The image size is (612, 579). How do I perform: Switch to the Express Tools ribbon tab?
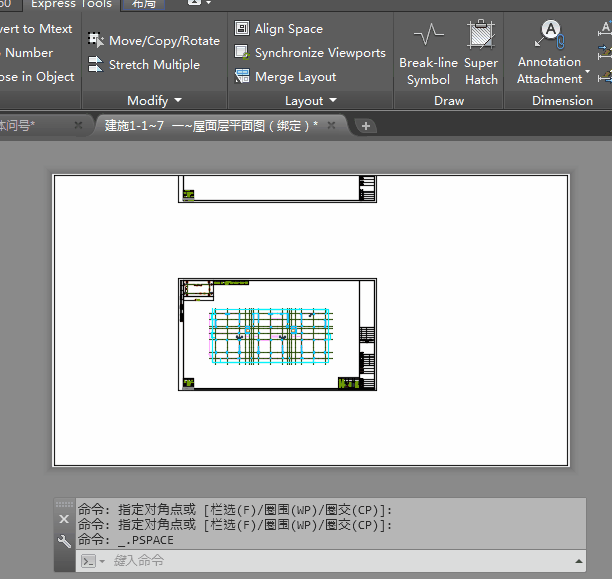click(x=71, y=4)
